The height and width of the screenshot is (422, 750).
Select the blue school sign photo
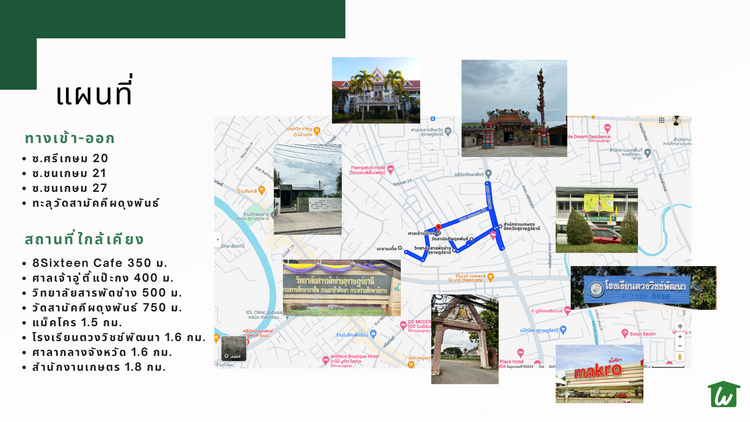[x=643, y=287]
